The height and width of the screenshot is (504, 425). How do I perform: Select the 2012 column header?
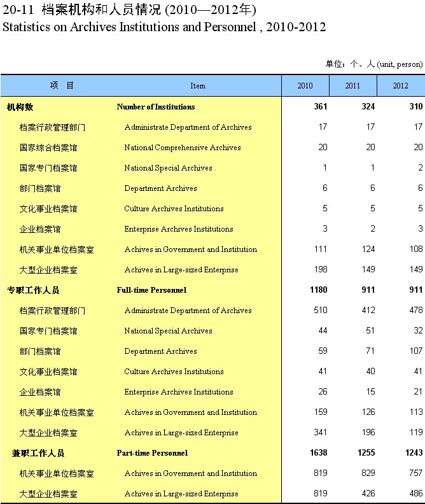coord(400,86)
